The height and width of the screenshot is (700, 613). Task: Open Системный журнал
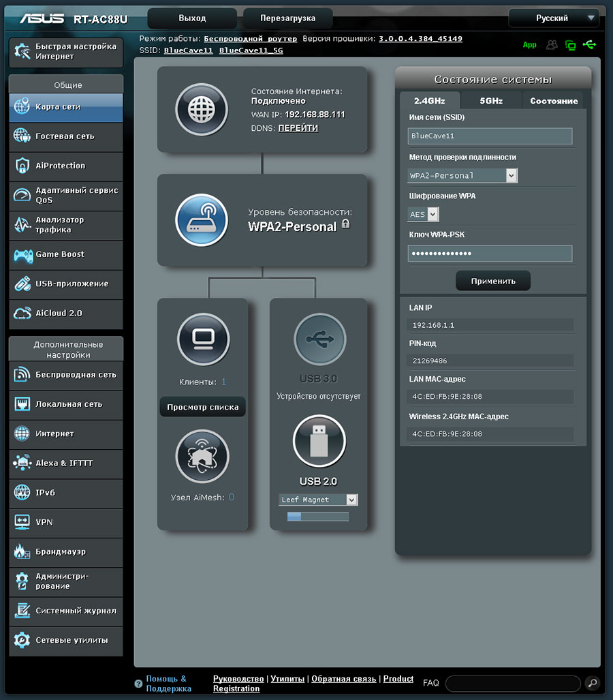pos(66,611)
